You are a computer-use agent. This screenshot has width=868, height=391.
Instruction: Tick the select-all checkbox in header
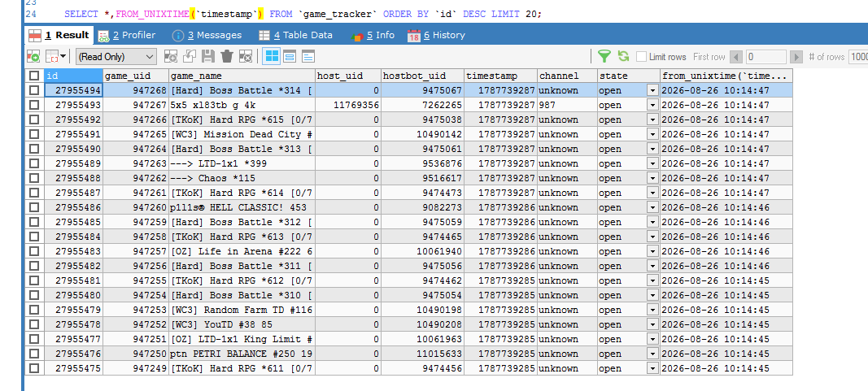click(34, 76)
